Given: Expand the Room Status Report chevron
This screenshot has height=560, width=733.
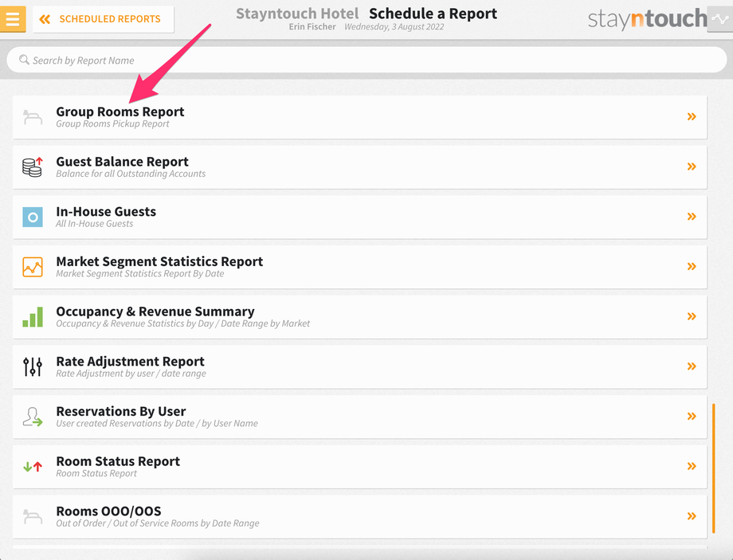Looking at the screenshot, I should click(x=692, y=466).
